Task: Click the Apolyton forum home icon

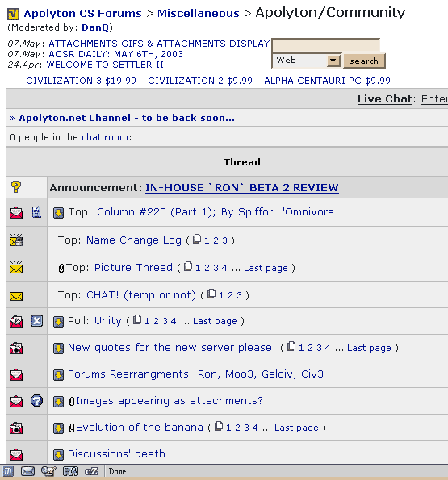Action: pos(13,14)
